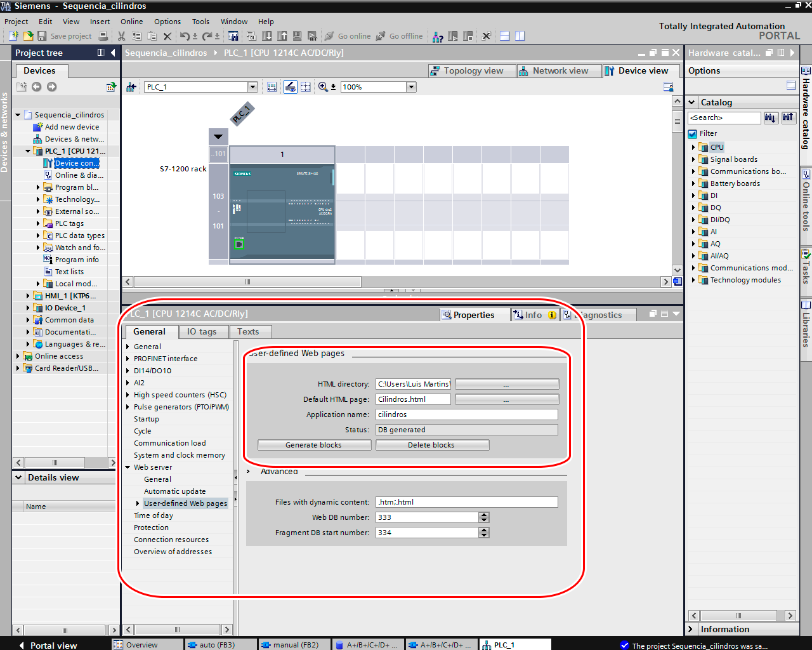
Task: Switch to Portal view
Action: pos(48,645)
